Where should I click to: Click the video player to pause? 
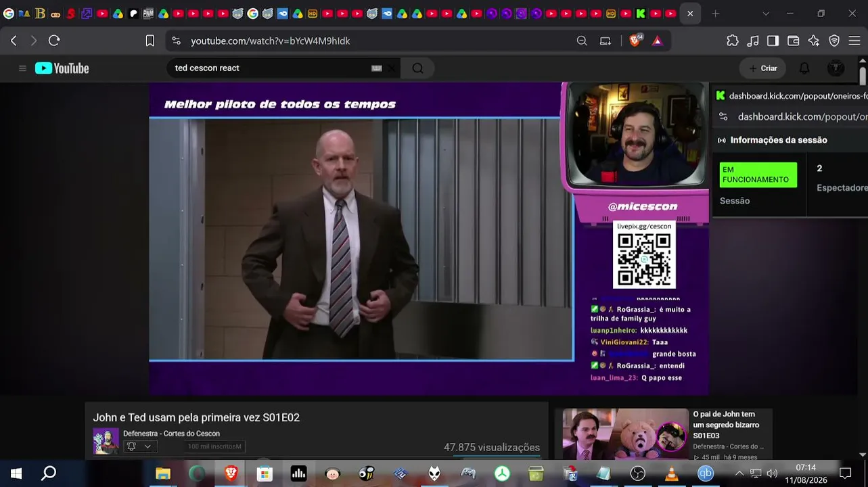(429, 238)
